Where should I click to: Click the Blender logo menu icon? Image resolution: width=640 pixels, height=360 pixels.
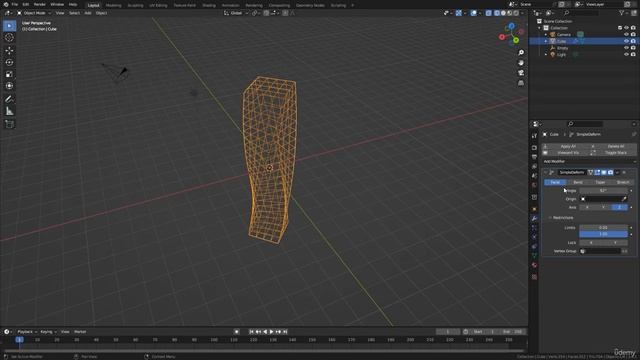(x=6, y=4)
